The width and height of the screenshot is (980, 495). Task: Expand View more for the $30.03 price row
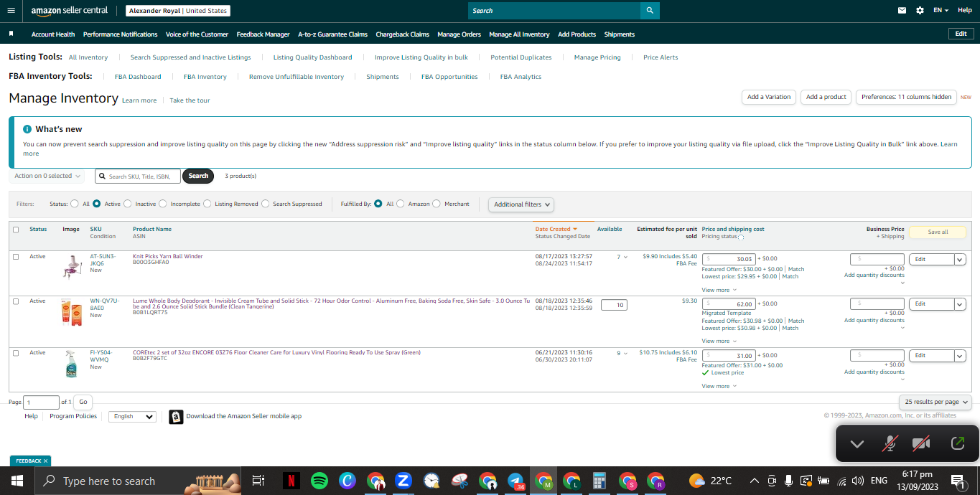(x=719, y=290)
